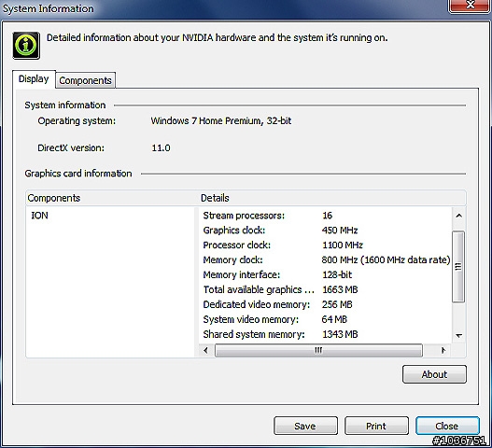The height and width of the screenshot is (448, 492).
Task: Click 'Windows 7 Home Premium, 32-bit' text
Action: pos(221,121)
